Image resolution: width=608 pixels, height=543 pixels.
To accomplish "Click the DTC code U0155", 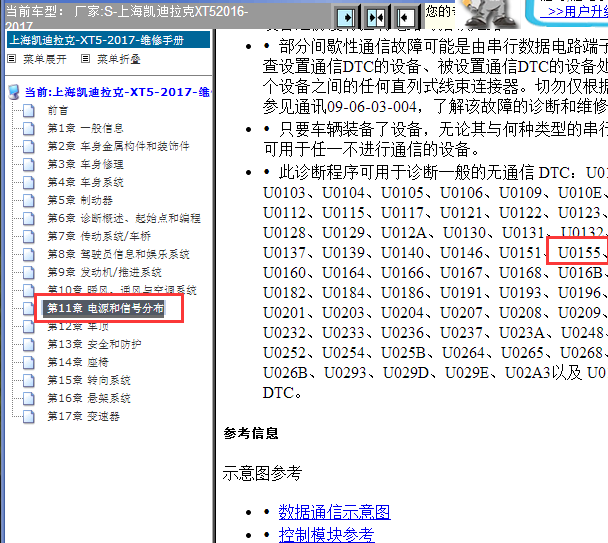I will (x=579, y=253).
